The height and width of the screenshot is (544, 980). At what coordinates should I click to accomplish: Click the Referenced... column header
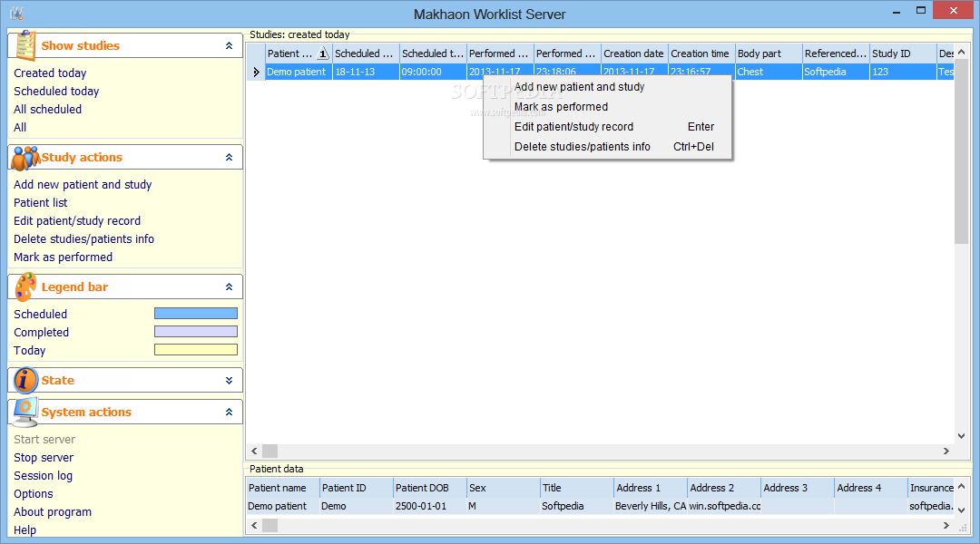point(837,53)
